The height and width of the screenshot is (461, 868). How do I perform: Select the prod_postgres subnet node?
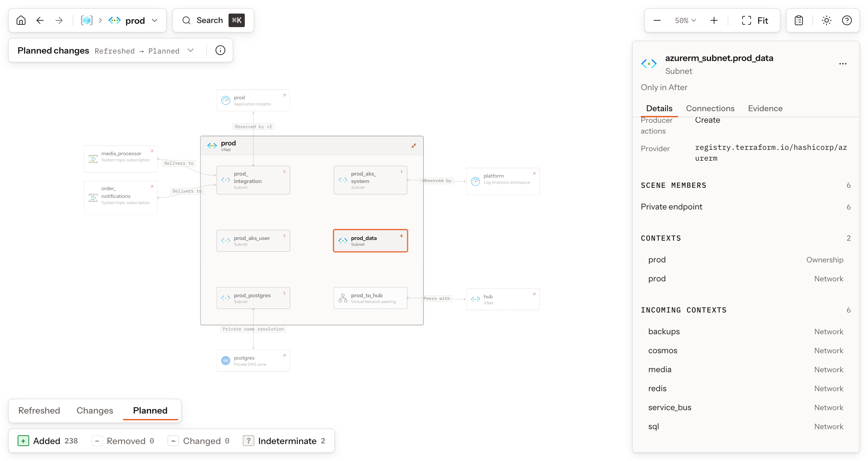[253, 298]
